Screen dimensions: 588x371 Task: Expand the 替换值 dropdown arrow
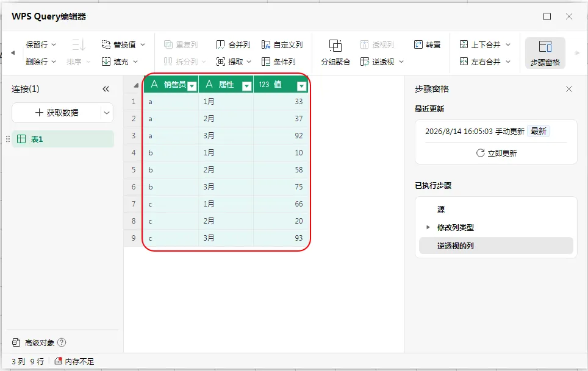coord(143,44)
